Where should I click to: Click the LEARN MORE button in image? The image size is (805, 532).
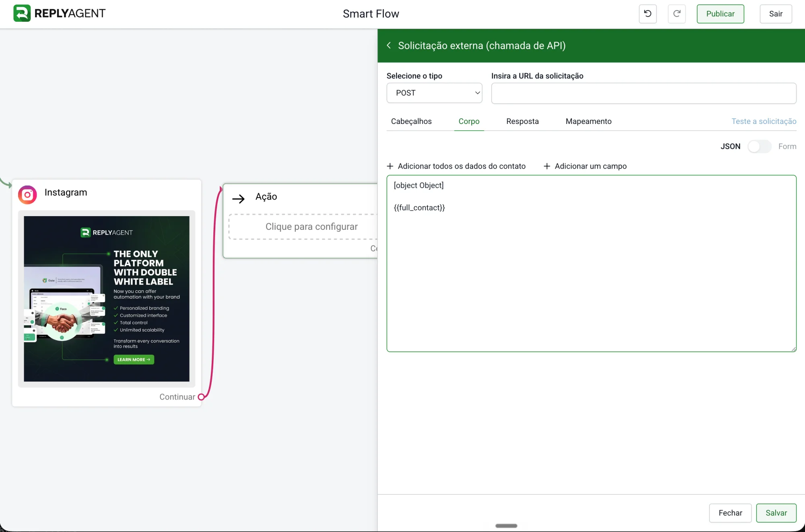click(134, 359)
